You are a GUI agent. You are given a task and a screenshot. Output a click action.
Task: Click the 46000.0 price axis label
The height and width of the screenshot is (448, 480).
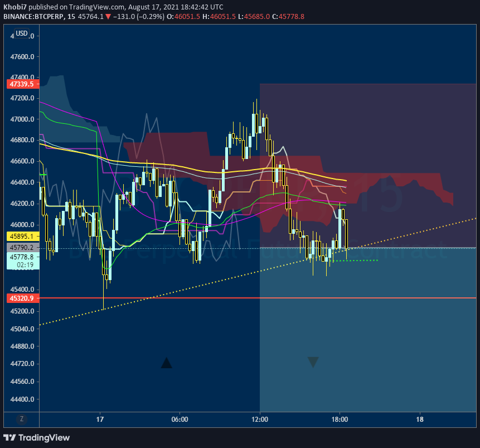(x=22, y=225)
